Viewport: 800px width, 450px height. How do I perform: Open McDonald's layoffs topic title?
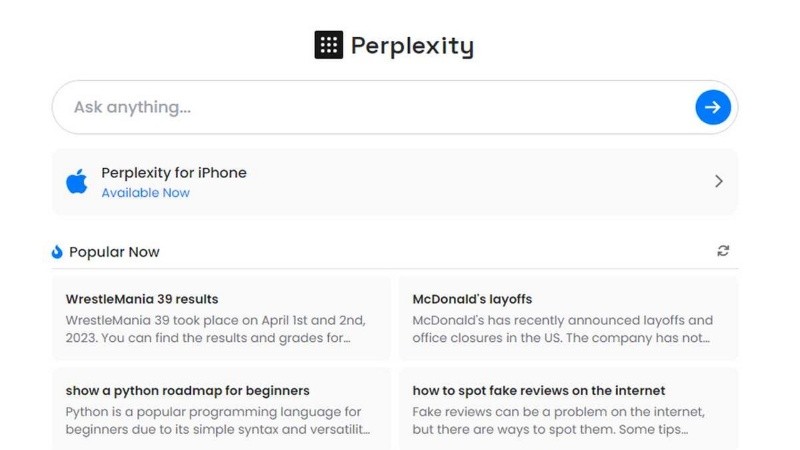click(x=472, y=299)
